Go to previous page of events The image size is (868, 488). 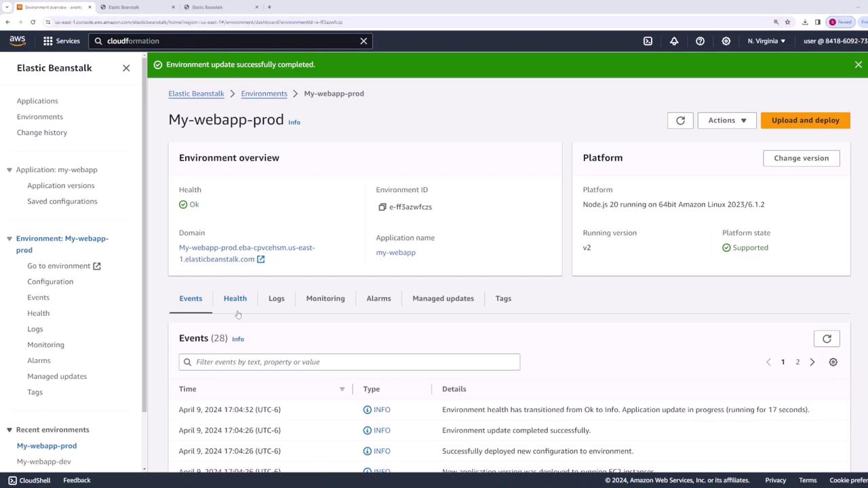[x=768, y=362]
